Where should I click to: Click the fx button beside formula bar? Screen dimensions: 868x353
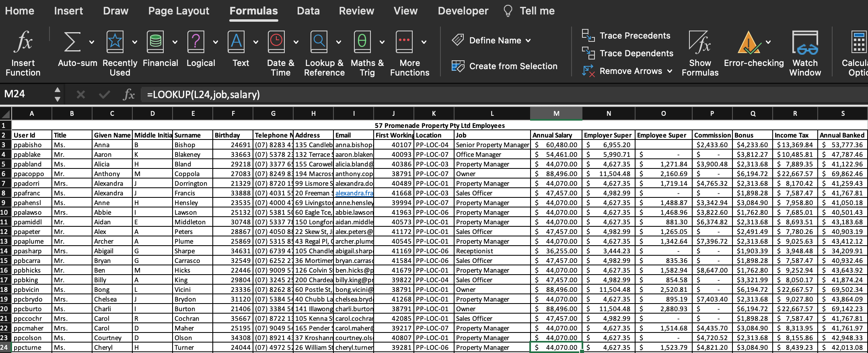(x=129, y=94)
